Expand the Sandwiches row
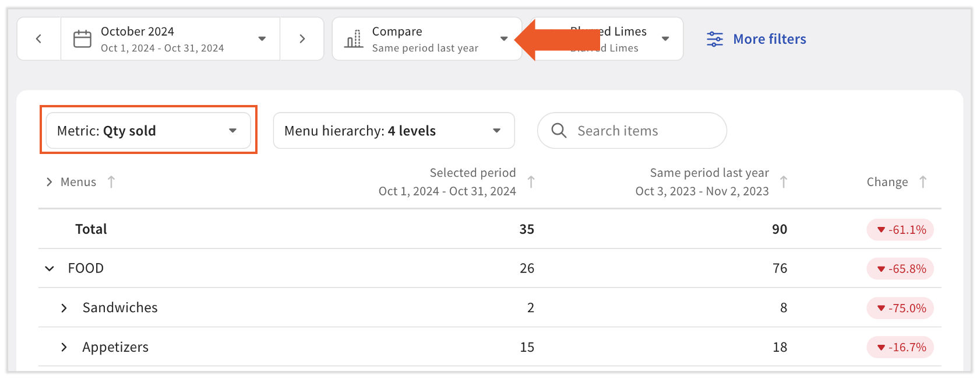This screenshot has height=378, width=980. 64,308
